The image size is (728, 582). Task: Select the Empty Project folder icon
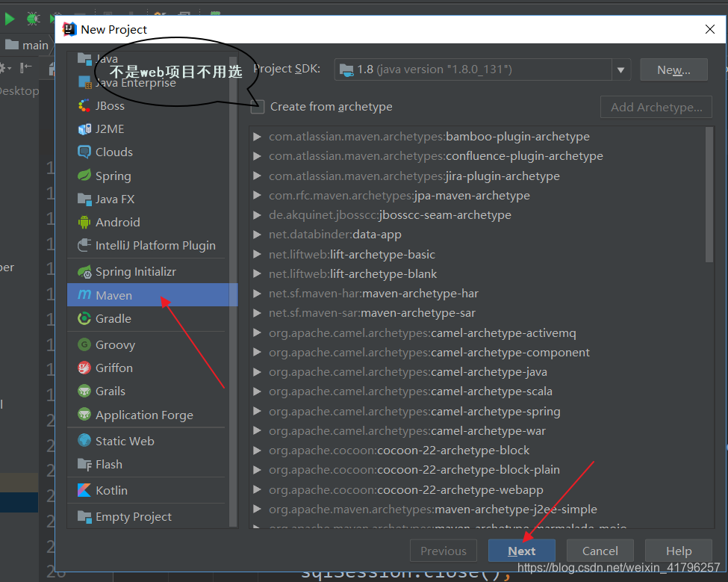(x=84, y=516)
